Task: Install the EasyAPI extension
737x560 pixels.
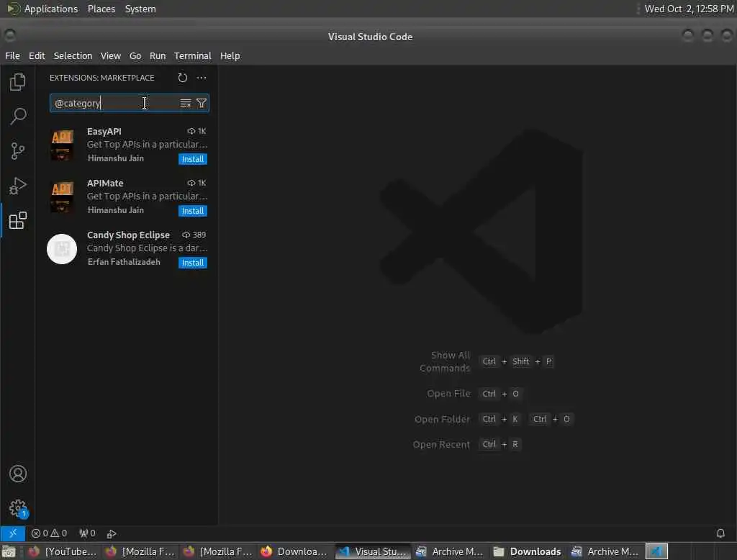Action: click(x=193, y=159)
